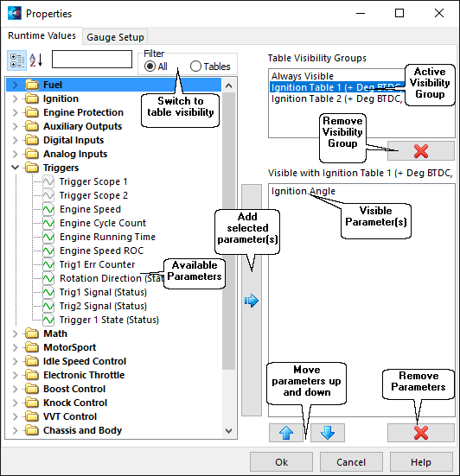460x476 pixels.
Task: Expand the Knock Control tree node
Action: pyautogui.click(x=16, y=403)
